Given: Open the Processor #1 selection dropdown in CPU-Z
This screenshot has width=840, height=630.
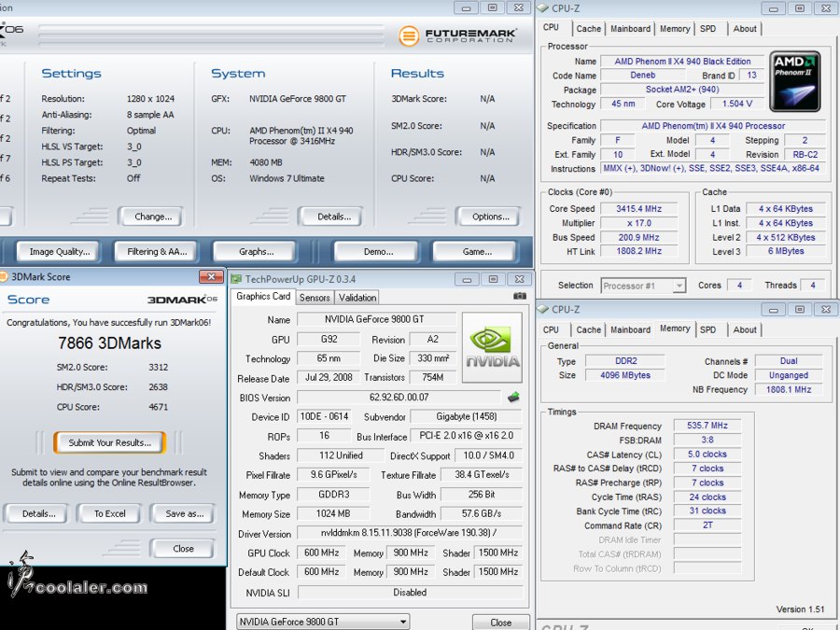Looking at the screenshot, I should [x=643, y=286].
